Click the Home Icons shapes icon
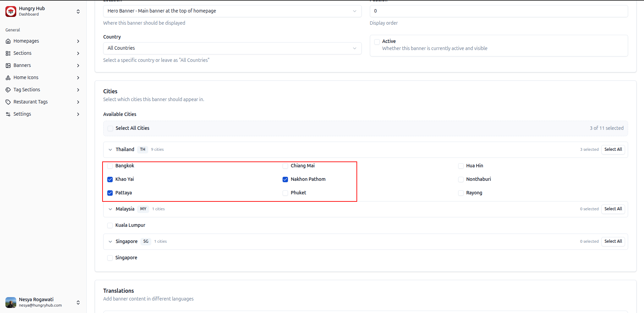This screenshot has height=313, width=644. click(x=8, y=78)
